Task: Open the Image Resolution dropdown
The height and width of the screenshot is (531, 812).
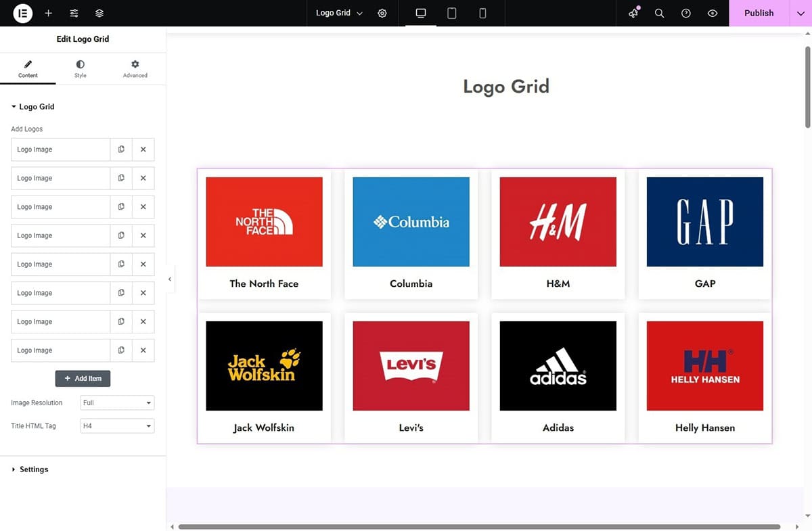Action: (x=117, y=402)
